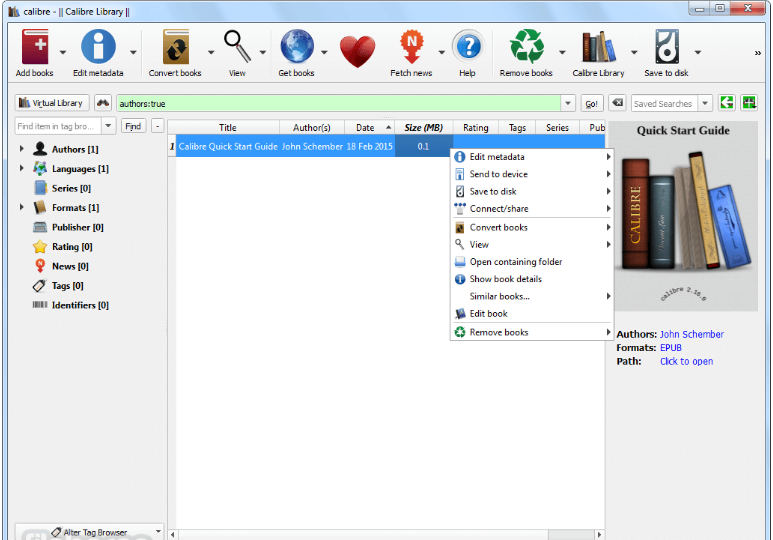The height and width of the screenshot is (540, 773).
Task: Click the horizontal scrollbar right arrow
Action: pos(599,535)
